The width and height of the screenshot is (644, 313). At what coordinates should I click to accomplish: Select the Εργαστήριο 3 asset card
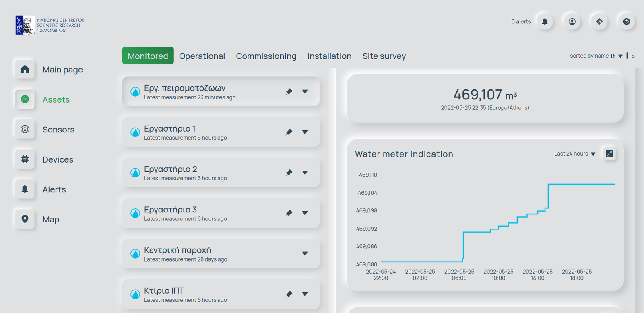tap(201, 213)
